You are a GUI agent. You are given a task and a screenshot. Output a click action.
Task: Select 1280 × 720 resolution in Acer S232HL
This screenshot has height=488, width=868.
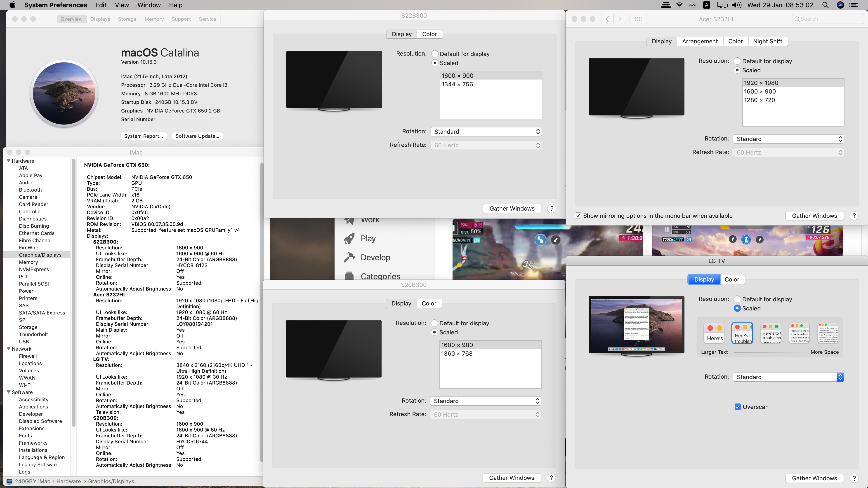coord(793,100)
